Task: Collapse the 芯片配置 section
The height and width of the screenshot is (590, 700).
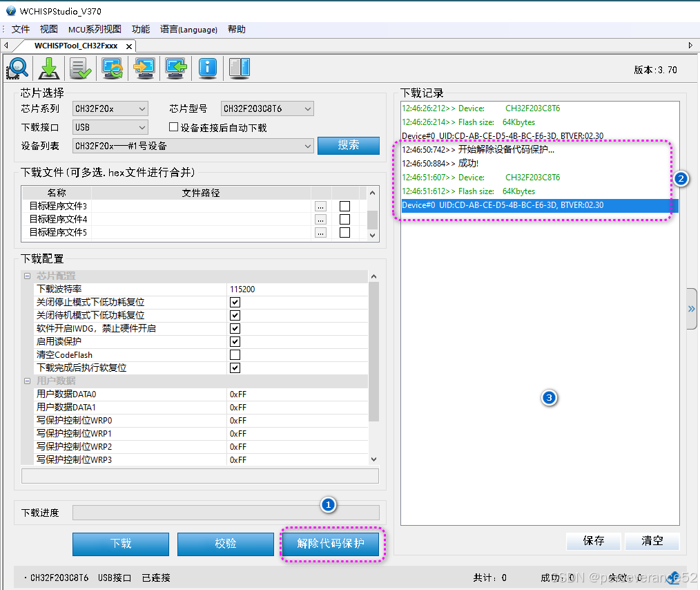Action: click(x=27, y=276)
